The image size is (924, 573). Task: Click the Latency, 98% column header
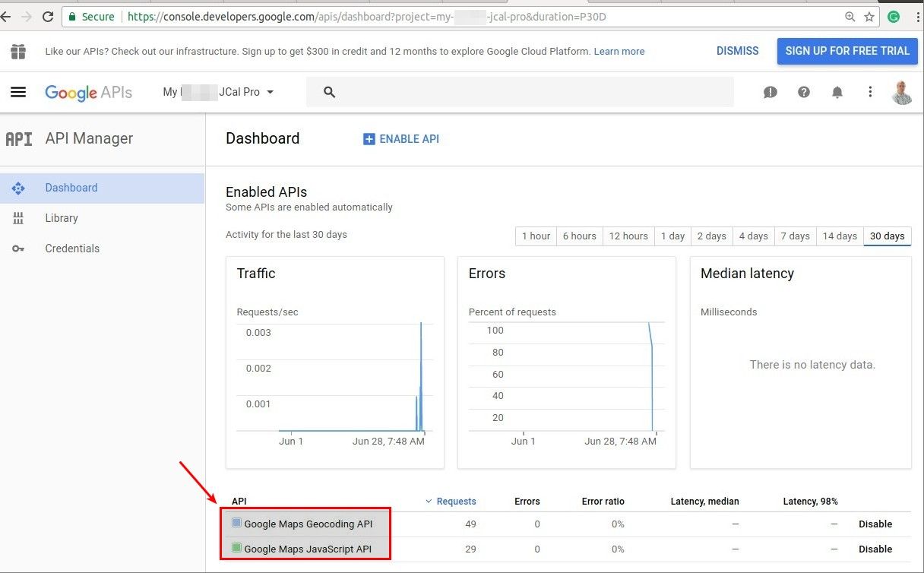pos(811,502)
